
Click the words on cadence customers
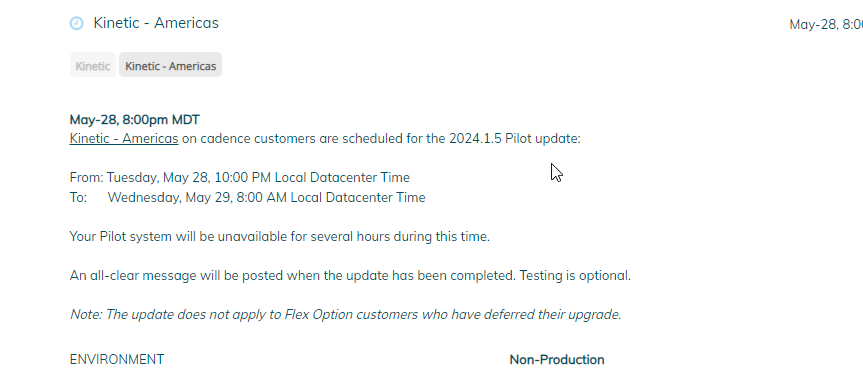click(x=249, y=139)
